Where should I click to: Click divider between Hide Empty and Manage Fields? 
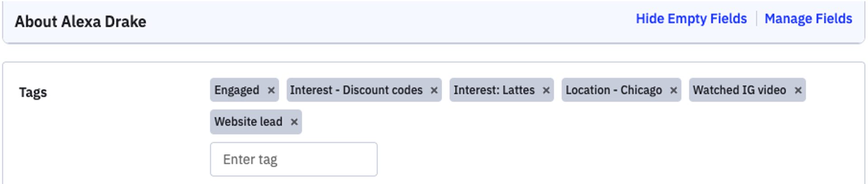click(756, 19)
